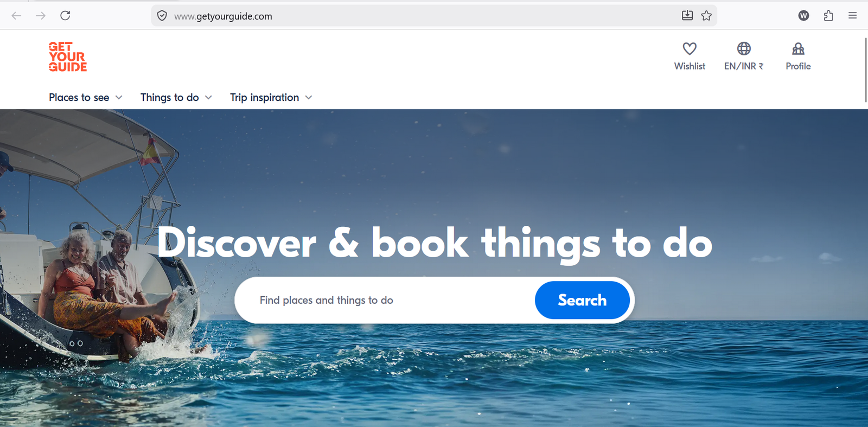Expand the Things to do chevron
The image size is (868, 427).
pyautogui.click(x=208, y=98)
